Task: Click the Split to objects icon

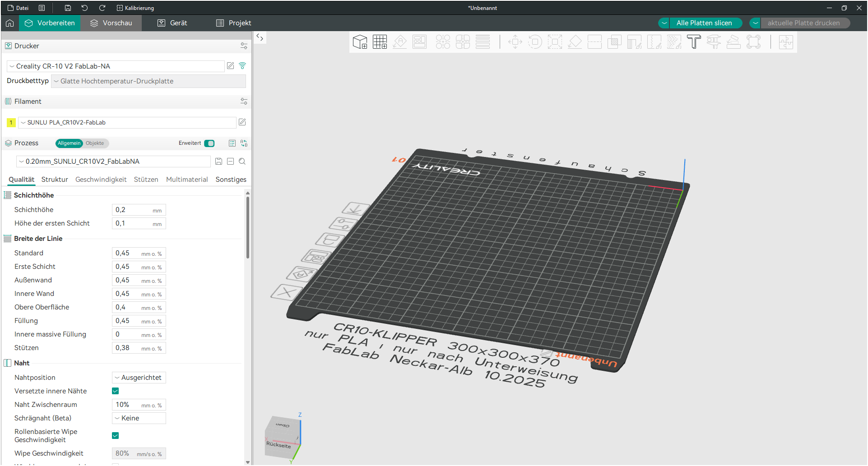Action: [443, 42]
